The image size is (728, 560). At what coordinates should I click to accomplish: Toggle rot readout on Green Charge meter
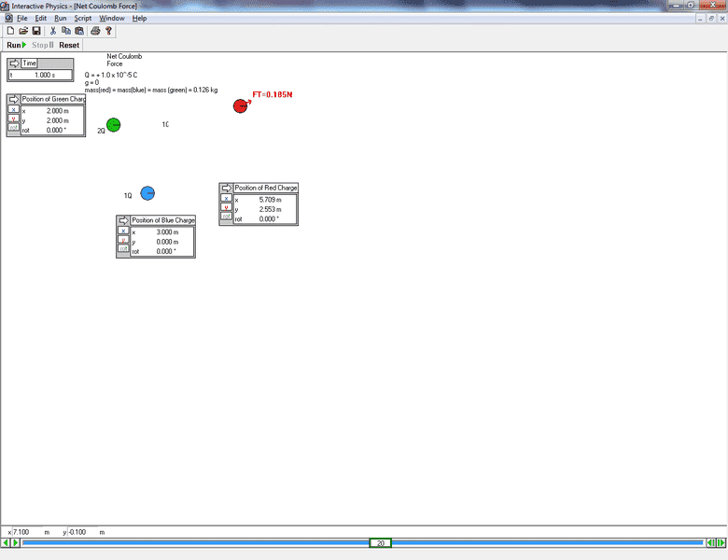tap(13, 128)
